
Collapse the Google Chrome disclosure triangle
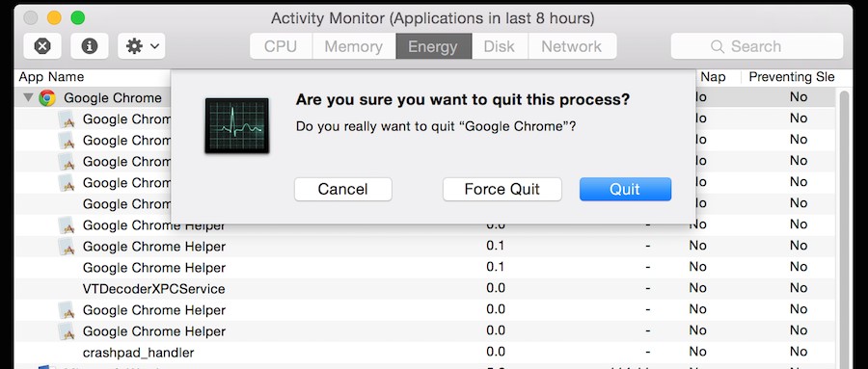(x=28, y=98)
